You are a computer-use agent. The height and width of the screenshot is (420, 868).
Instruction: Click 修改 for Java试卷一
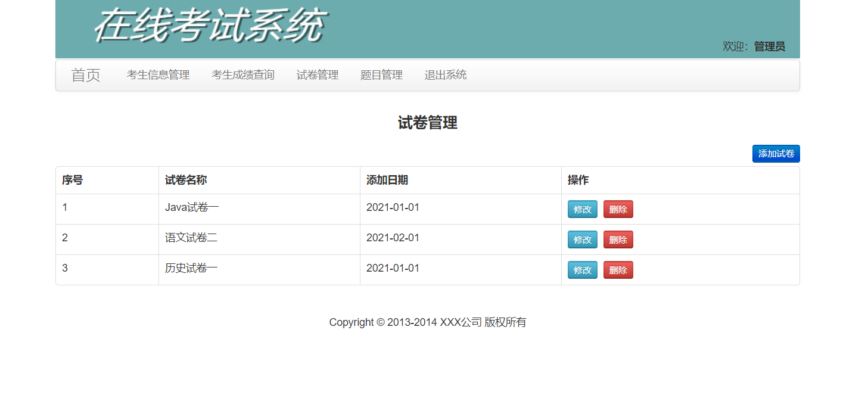(x=582, y=209)
